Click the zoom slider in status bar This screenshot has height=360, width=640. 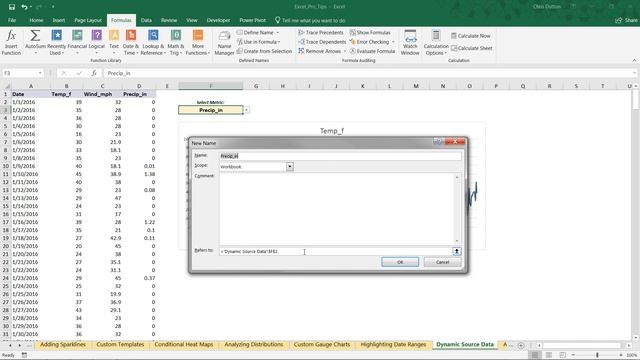pyautogui.click(x=597, y=355)
